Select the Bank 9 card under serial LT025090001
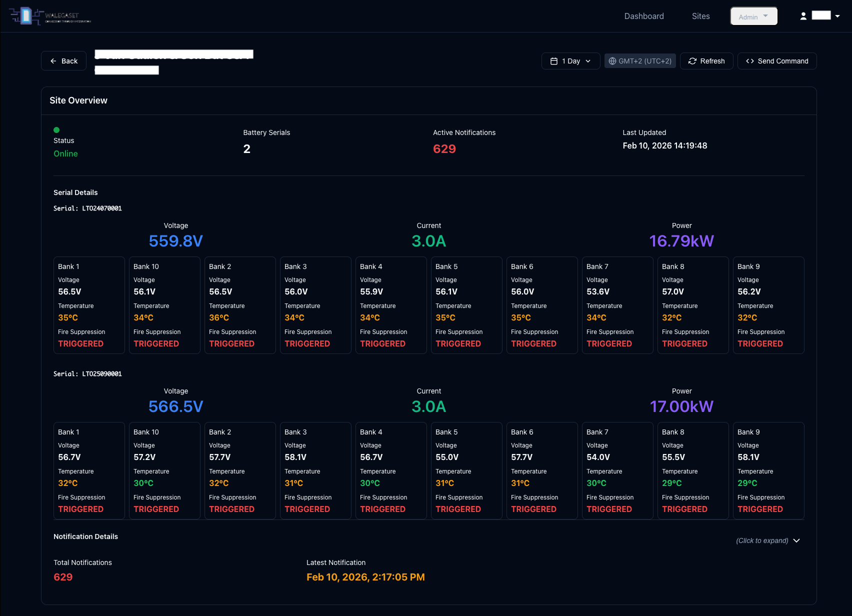852x616 pixels. coord(768,470)
